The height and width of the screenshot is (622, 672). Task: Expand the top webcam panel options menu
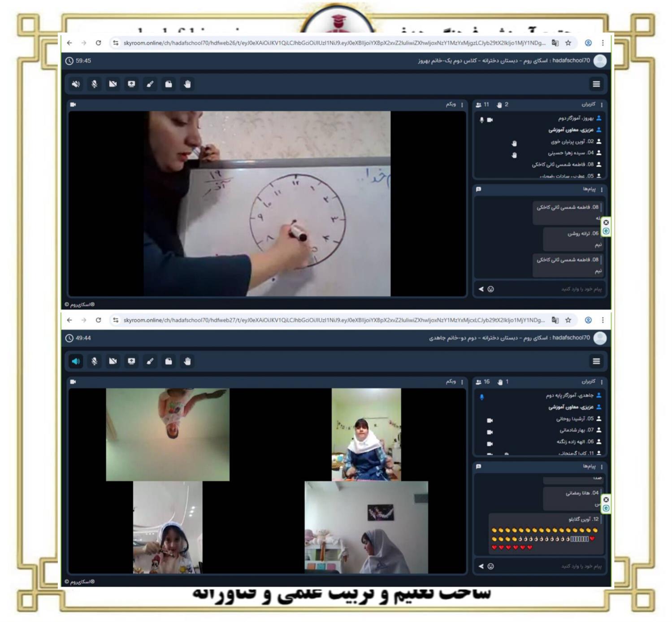click(462, 105)
